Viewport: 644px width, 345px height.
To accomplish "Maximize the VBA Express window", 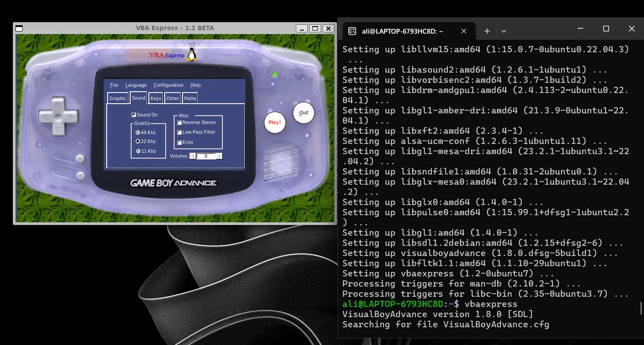I will [x=315, y=28].
